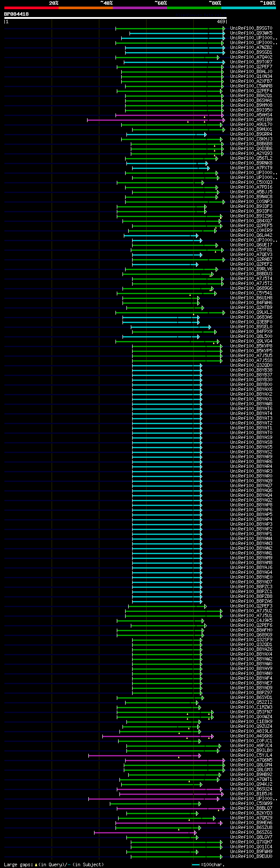Select hit label UniRef100_C5YF81

(x=251, y=250)
